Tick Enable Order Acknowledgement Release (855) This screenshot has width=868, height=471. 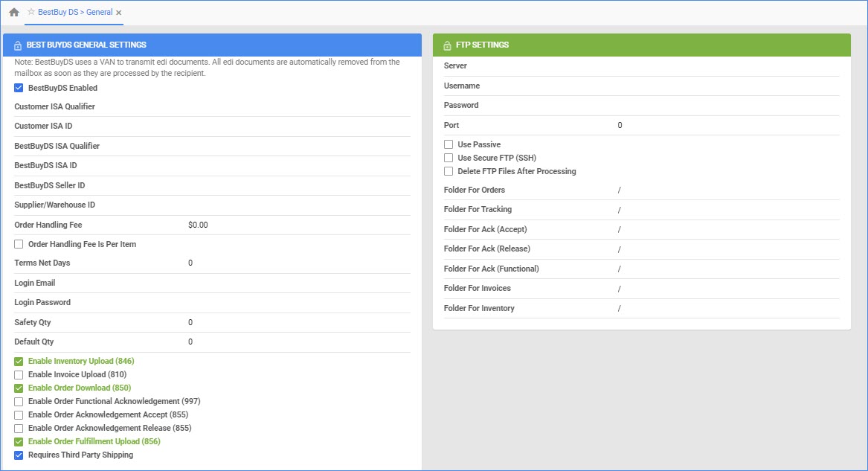pos(19,429)
